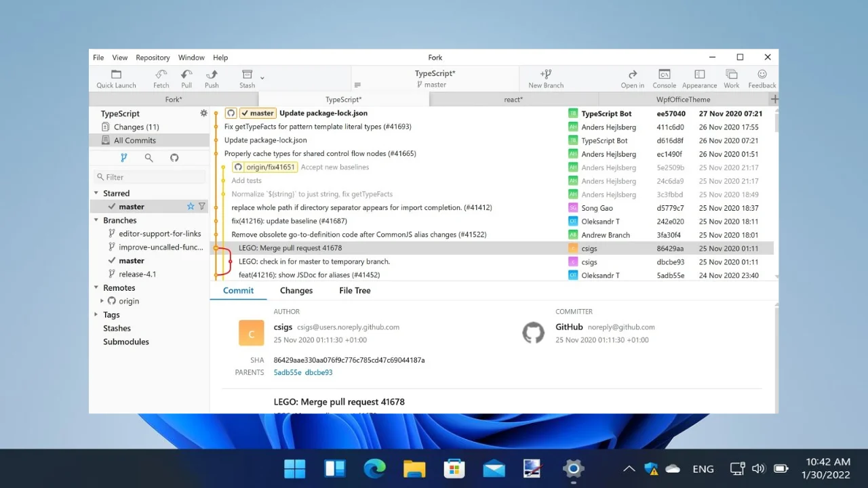Viewport: 868px width, 488px height.
Task: Open the Repository menu
Action: (x=153, y=58)
